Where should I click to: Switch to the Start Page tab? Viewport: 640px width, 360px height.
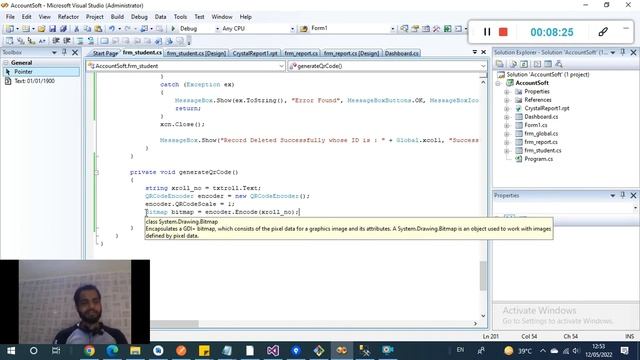105,53
